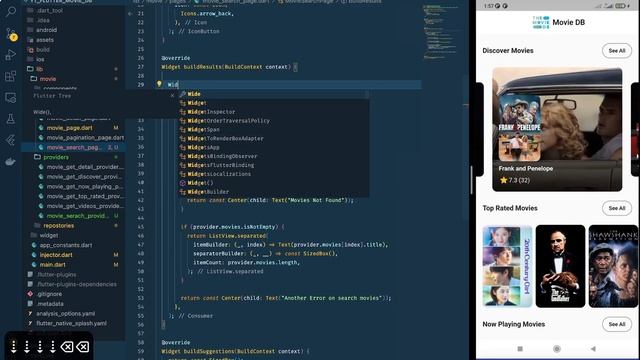The image size is (640, 360).
Task: Tap See All for Discover Movies
Action: click(617, 51)
